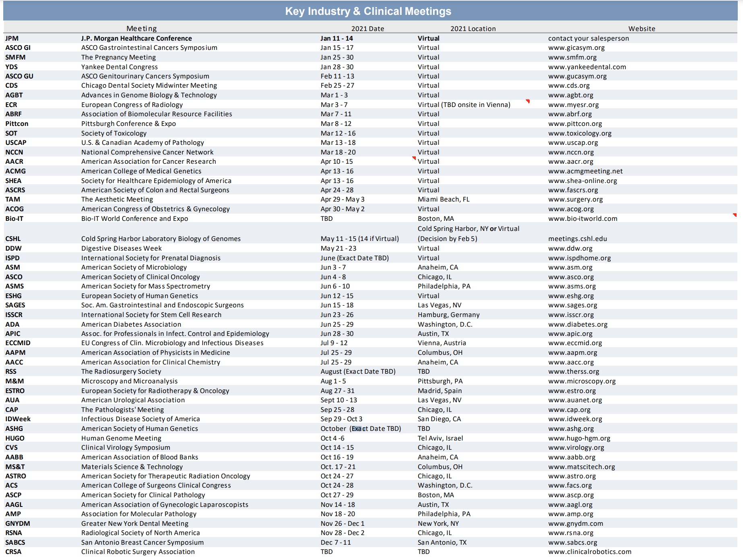This screenshot has width=743, height=560.
Task: Click Digestive Diseases Week cell
Action: [122, 249]
